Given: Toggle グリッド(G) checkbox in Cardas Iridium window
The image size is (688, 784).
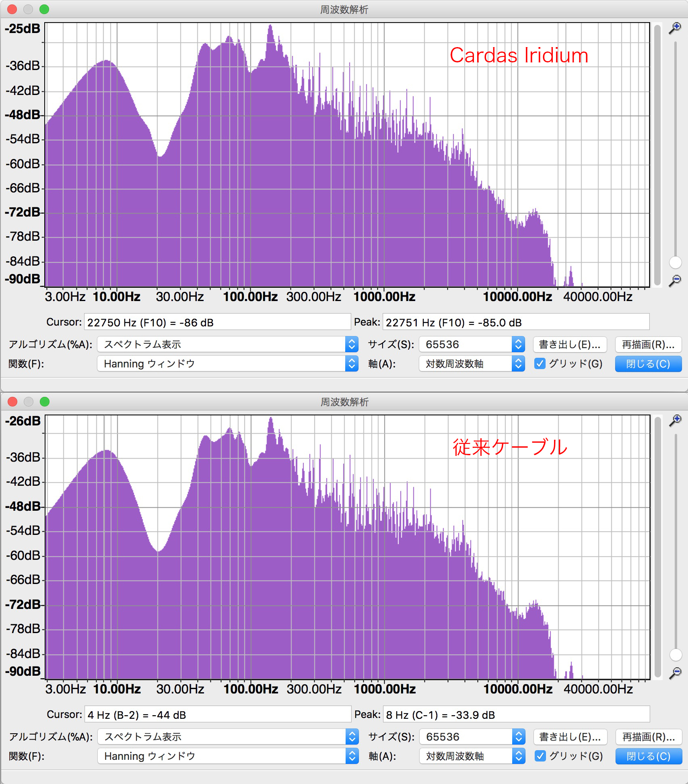Looking at the screenshot, I should tap(540, 364).
